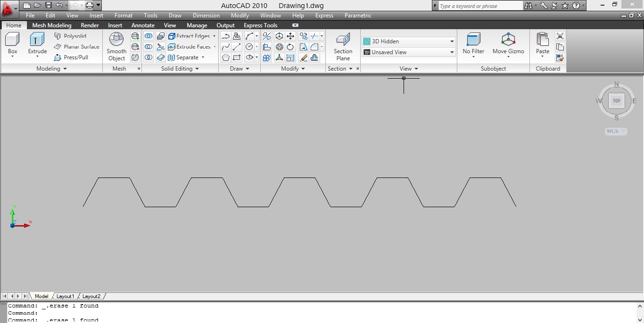Select the Press/Pull tool
This screenshot has width=644, height=323.
click(x=71, y=57)
